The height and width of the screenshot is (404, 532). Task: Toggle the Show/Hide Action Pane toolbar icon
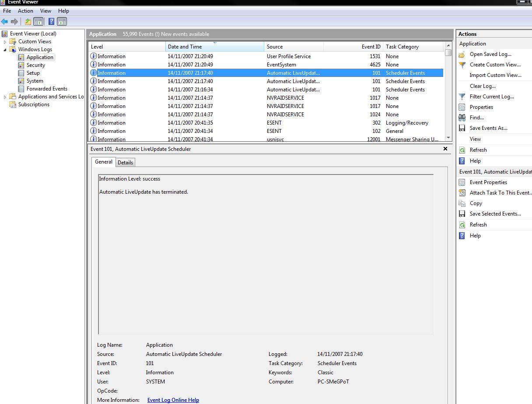pos(62,21)
